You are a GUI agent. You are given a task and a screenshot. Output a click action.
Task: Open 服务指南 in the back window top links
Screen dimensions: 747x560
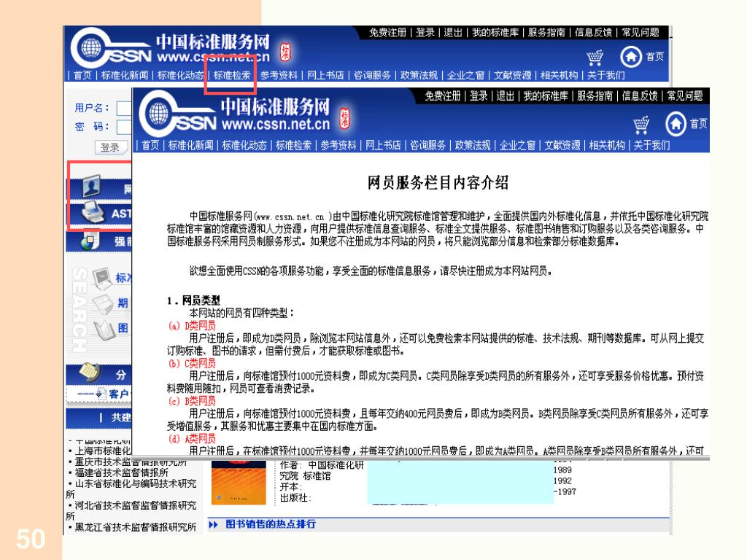(546, 32)
